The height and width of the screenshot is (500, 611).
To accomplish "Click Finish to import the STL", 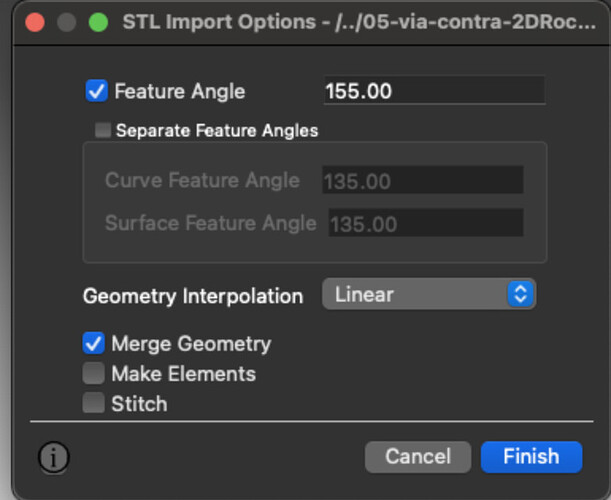I will coord(532,457).
